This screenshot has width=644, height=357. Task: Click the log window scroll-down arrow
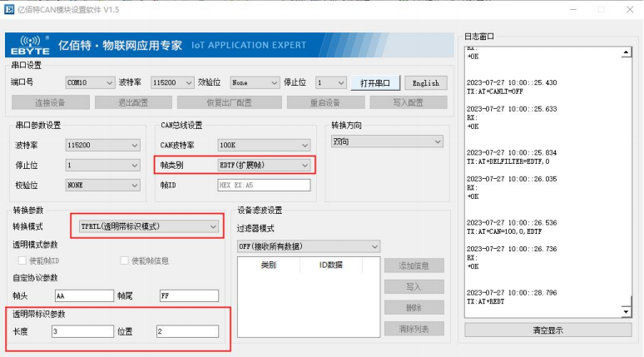pos(627,311)
